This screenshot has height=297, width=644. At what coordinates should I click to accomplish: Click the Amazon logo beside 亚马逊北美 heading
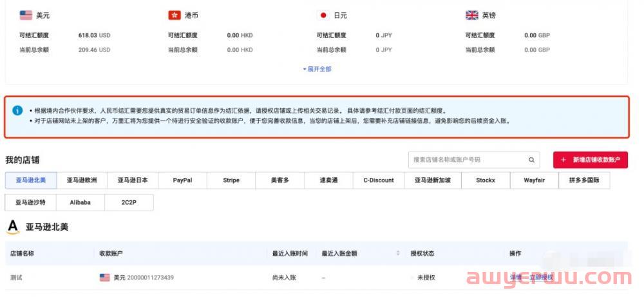tap(13, 227)
